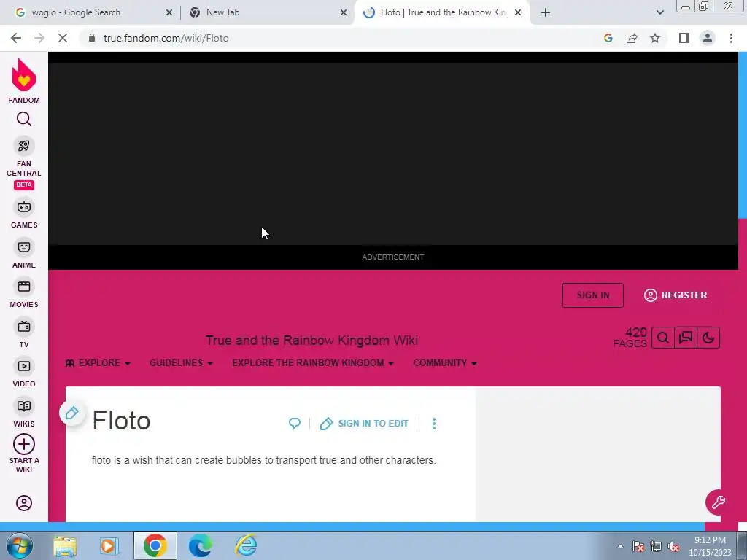
Task: Click the Sign In button
Action: [592, 295]
